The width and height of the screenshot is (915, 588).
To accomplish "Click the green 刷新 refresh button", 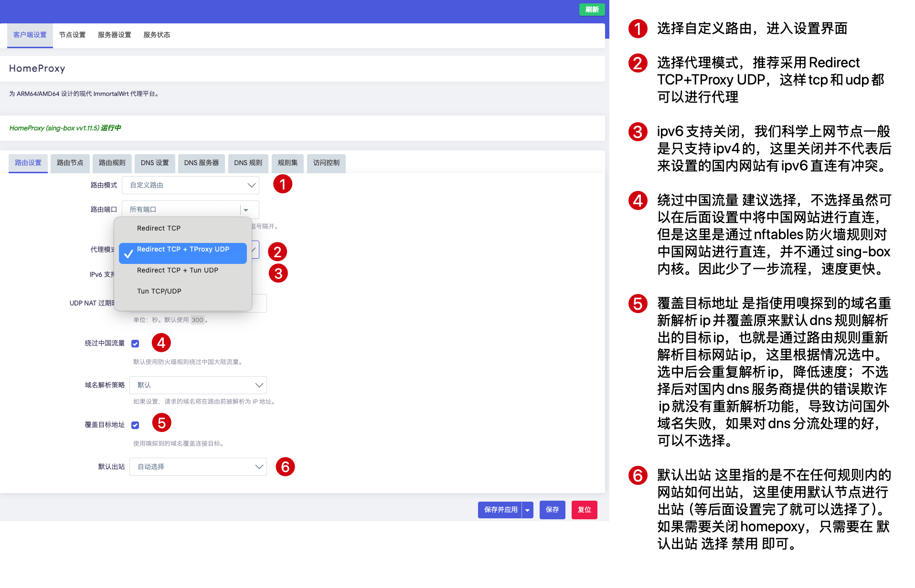I will click(x=592, y=10).
